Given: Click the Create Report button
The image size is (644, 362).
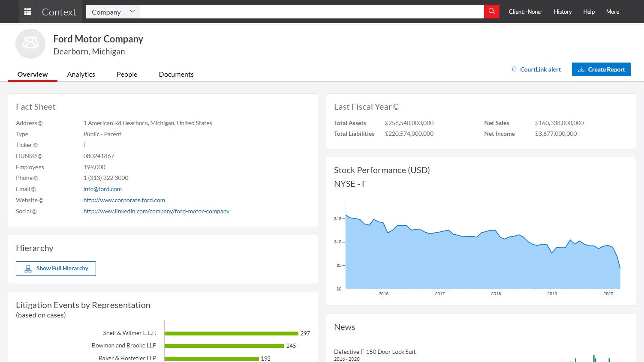Looking at the screenshot, I should pos(601,69).
